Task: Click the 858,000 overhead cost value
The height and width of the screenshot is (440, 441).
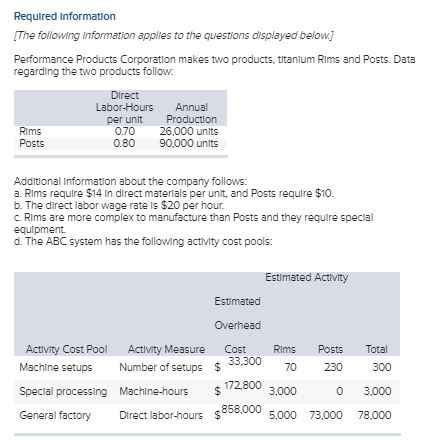Action: tap(242, 409)
